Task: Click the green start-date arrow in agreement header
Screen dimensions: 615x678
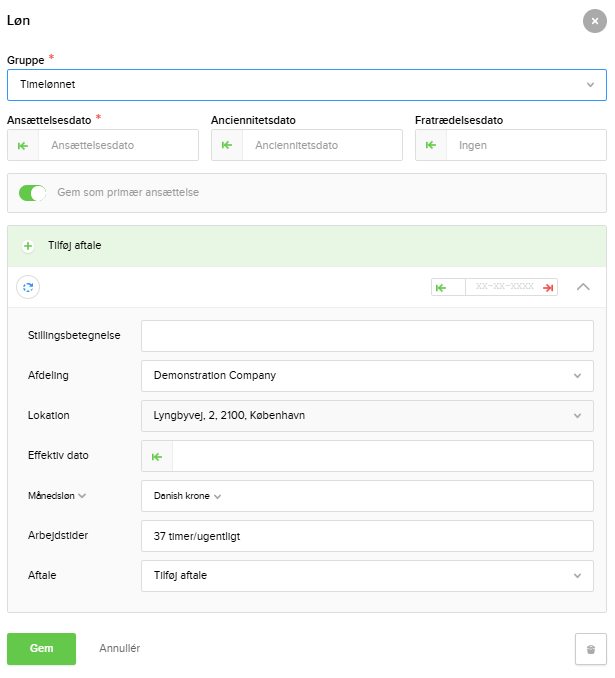Action: pos(442,287)
